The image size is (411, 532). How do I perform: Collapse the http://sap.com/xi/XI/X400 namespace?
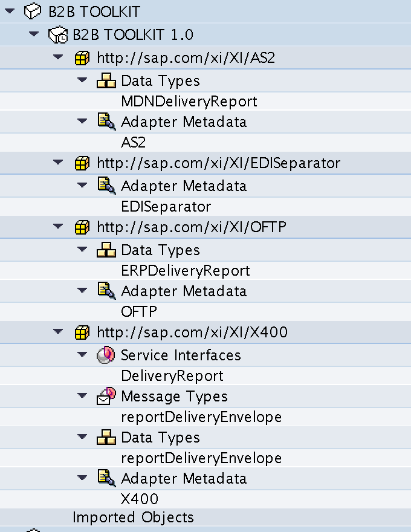click(58, 331)
